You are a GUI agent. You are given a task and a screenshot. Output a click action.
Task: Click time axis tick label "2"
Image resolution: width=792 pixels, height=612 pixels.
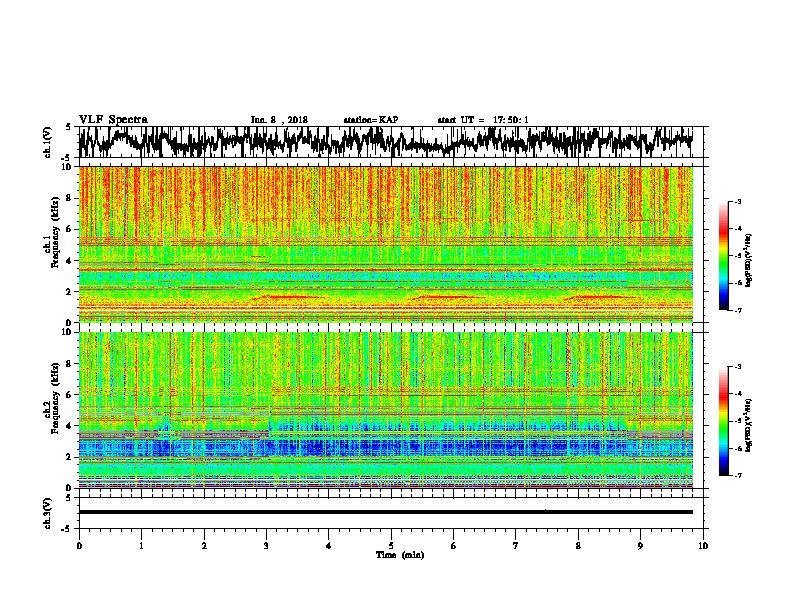coord(204,546)
